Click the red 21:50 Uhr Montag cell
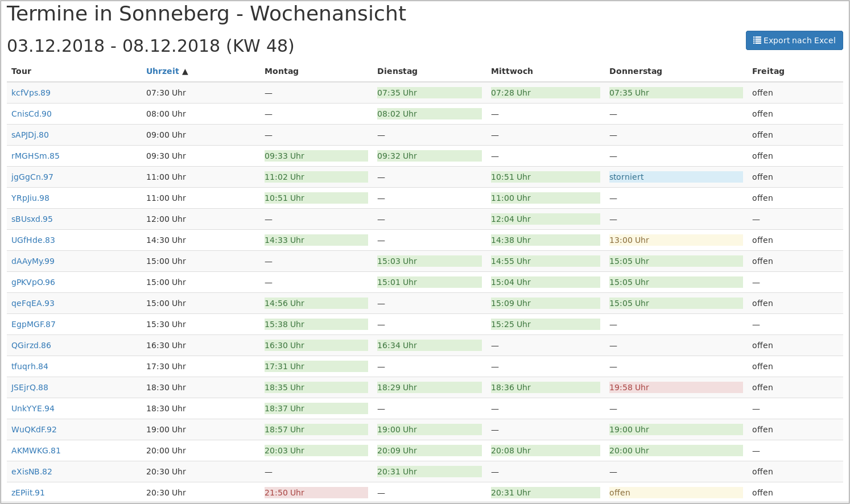The height and width of the screenshot is (504, 850). tap(316, 492)
